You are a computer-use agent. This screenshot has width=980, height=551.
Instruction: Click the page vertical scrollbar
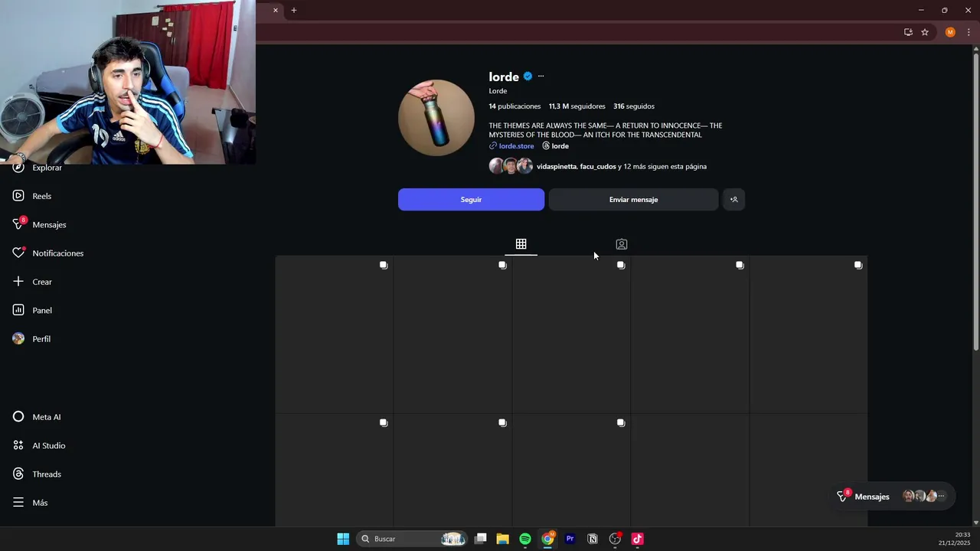(x=976, y=201)
